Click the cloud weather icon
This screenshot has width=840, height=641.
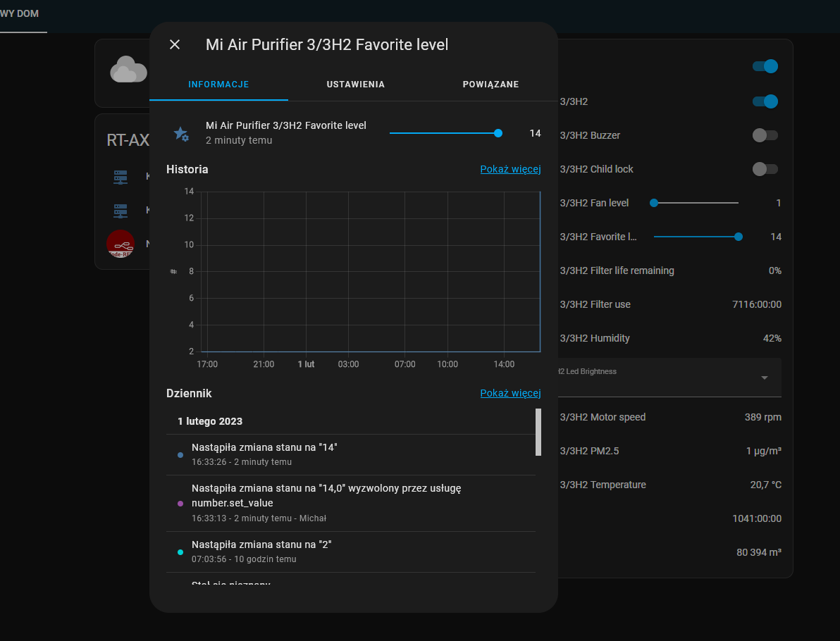click(x=128, y=70)
